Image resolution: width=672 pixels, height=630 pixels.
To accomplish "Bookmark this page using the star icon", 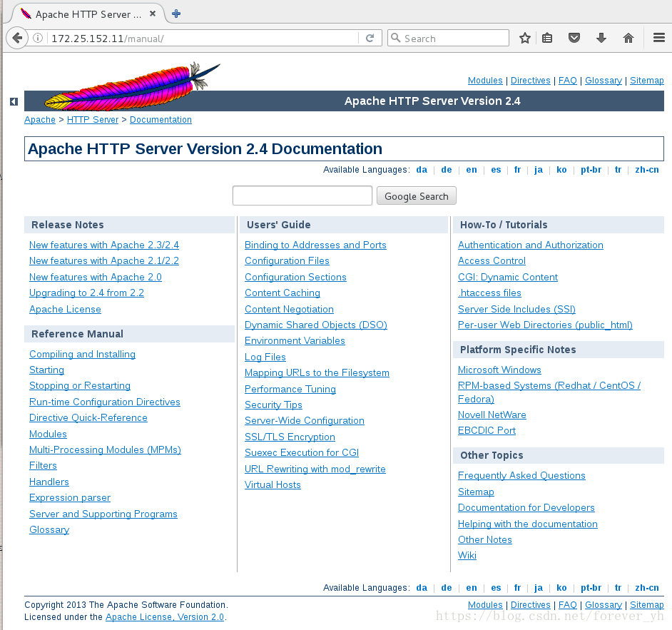I will 525,38.
